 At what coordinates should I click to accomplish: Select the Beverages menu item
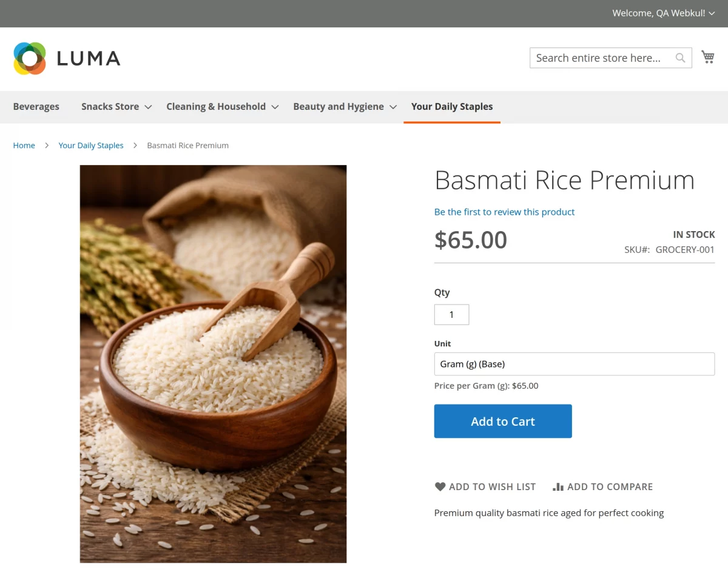pyautogui.click(x=36, y=106)
